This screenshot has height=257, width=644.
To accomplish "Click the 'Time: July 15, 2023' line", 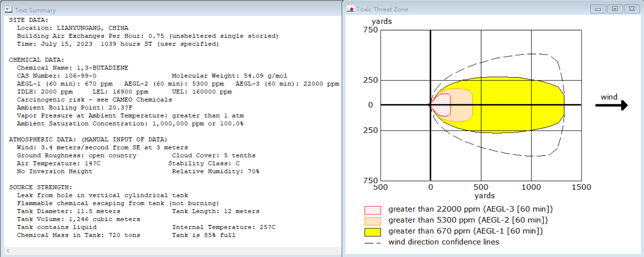I will pyautogui.click(x=118, y=44).
